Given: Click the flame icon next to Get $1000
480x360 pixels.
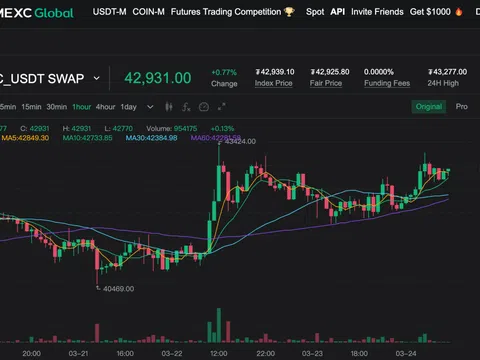Looking at the screenshot, I should (x=459, y=12).
